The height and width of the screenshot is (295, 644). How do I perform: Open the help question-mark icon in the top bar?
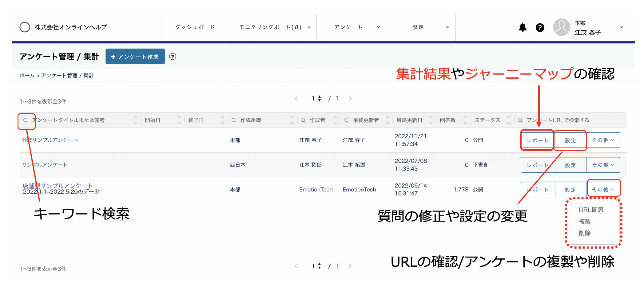pos(540,28)
